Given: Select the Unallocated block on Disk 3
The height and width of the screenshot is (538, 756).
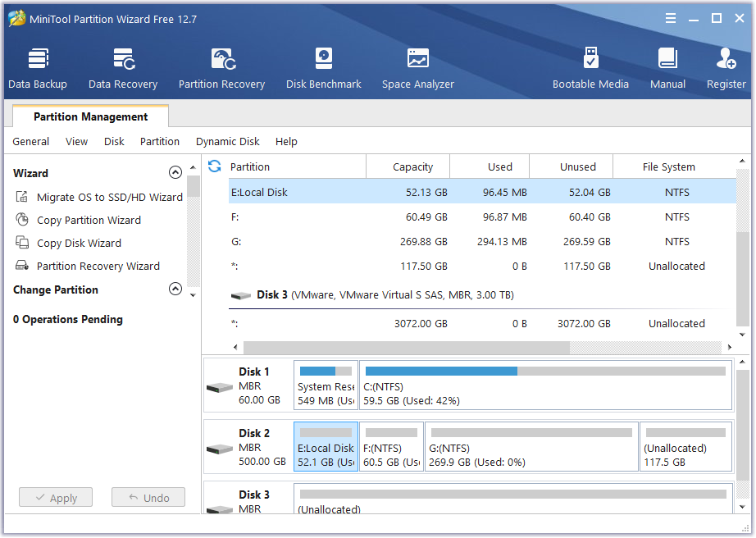Looking at the screenshot, I should point(513,499).
